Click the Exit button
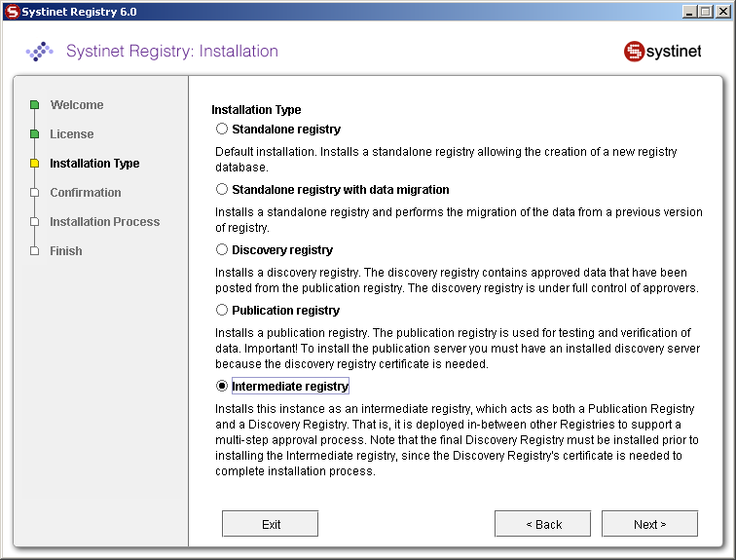 coord(270,524)
